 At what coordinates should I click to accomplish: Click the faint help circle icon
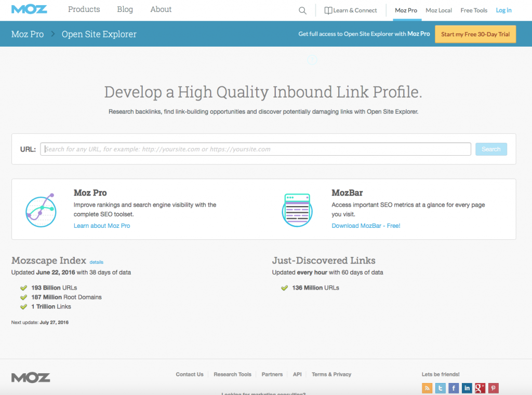click(312, 60)
